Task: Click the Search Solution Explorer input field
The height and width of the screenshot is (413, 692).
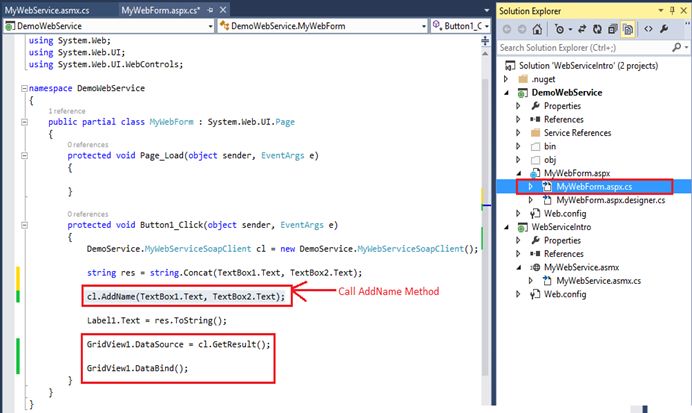Action: point(583,47)
